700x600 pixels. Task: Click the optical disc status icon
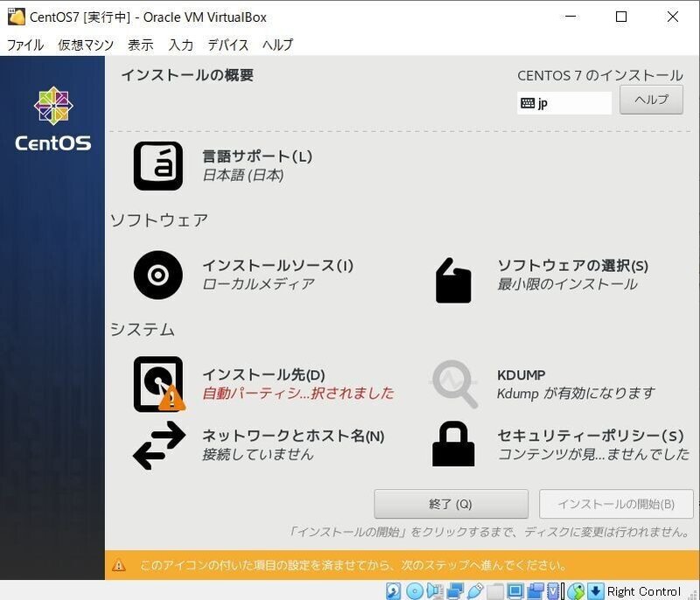pos(415,591)
